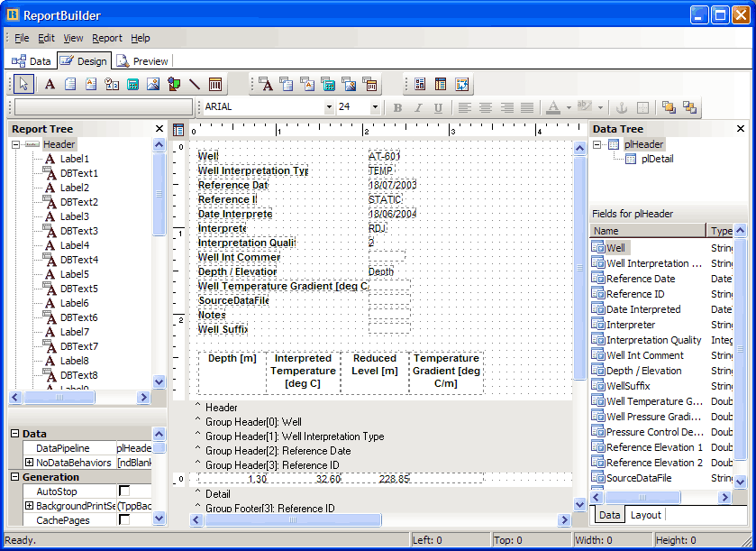
Task: Expand the NoDataBehaviors property
Action: point(30,463)
